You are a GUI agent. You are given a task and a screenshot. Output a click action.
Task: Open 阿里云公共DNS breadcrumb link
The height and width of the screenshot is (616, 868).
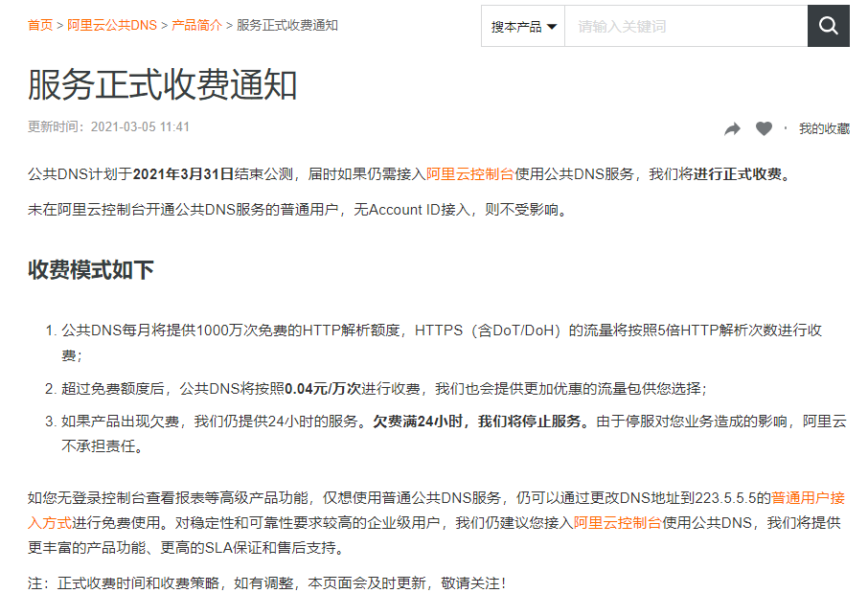coord(112,26)
